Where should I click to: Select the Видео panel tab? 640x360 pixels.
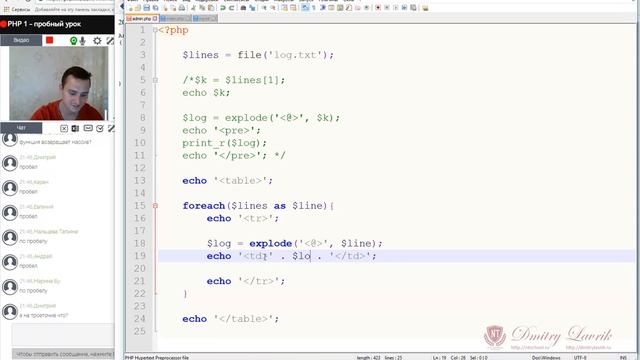(x=21, y=40)
